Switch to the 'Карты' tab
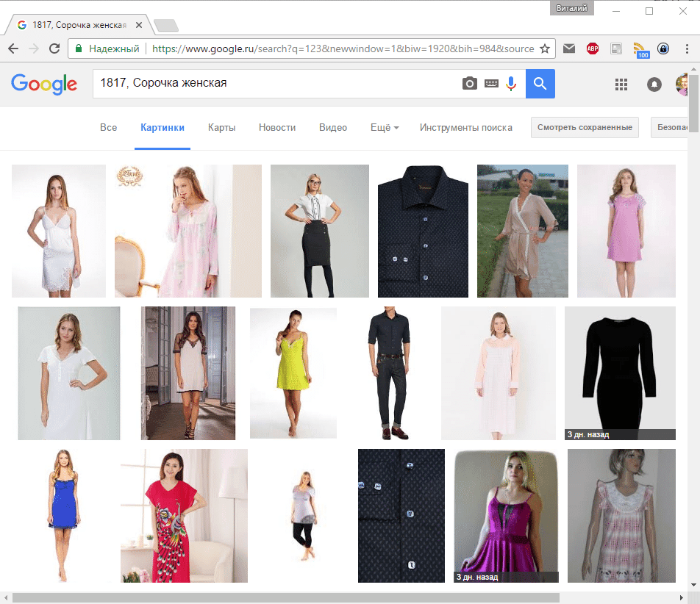This screenshot has height=604, width=700. pos(221,128)
